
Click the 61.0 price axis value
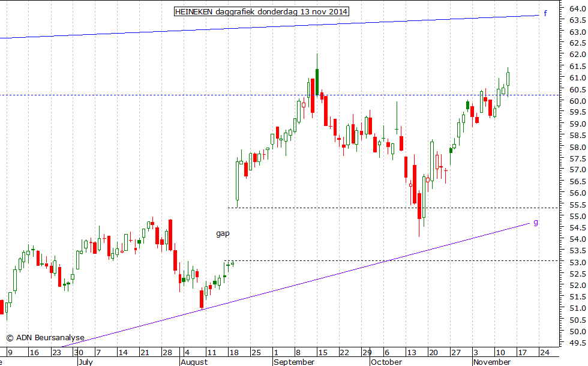pyautogui.click(x=577, y=78)
